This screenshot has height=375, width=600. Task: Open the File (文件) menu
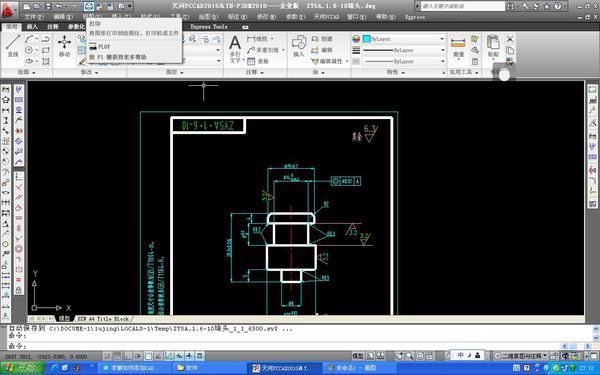click(34, 17)
